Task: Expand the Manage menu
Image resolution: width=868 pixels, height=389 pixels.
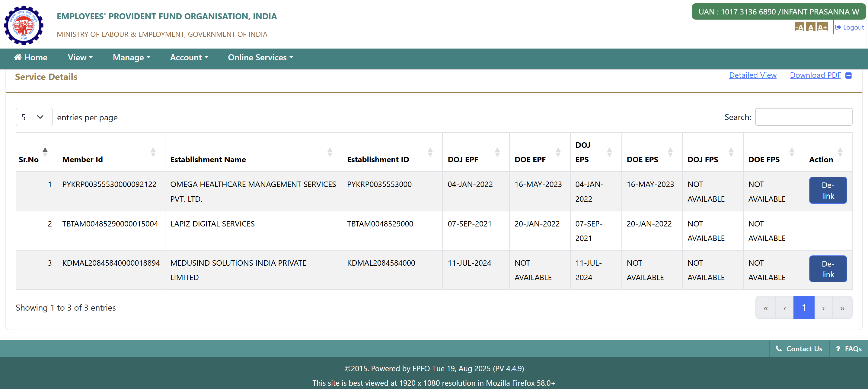Action: click(x=131, y=58)
